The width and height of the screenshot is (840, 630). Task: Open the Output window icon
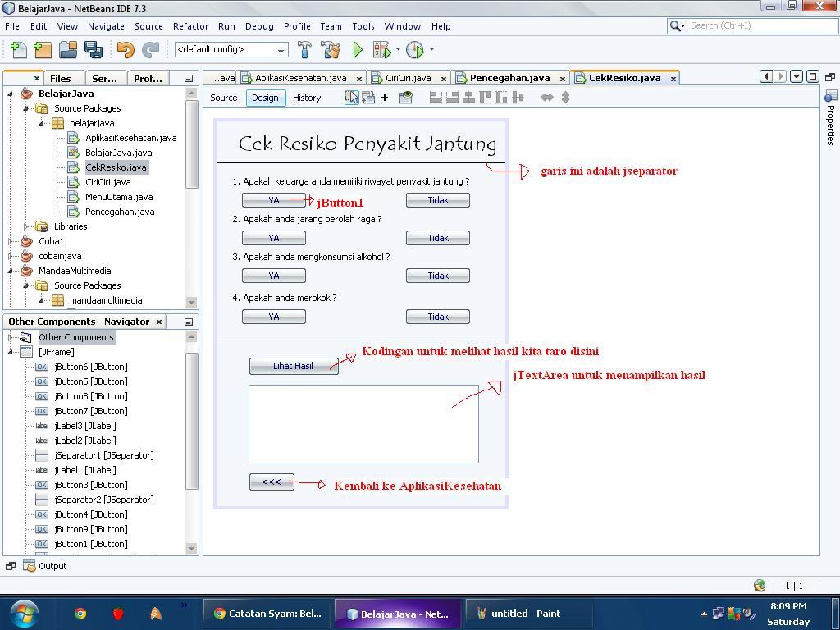pyautogui.click(x=30, y=566)
